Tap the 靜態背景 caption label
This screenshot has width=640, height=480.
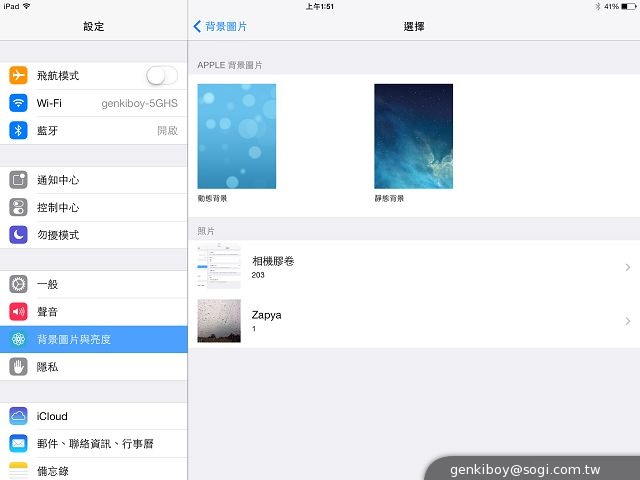pos(389,198)
